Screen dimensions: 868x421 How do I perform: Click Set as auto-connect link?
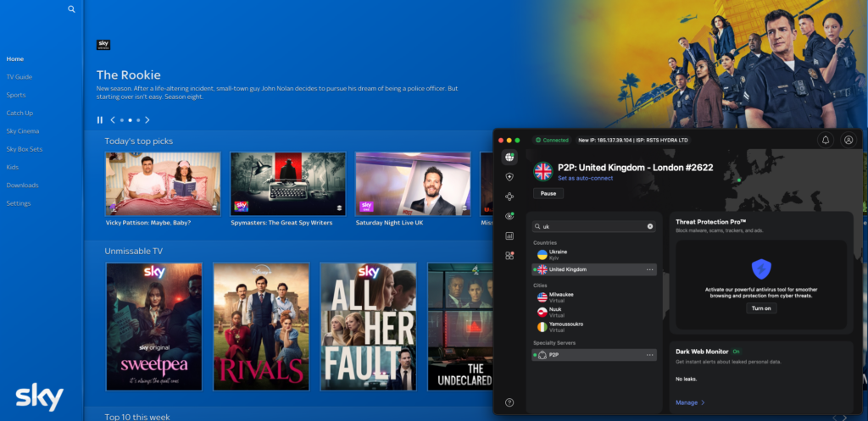point(585,178)
